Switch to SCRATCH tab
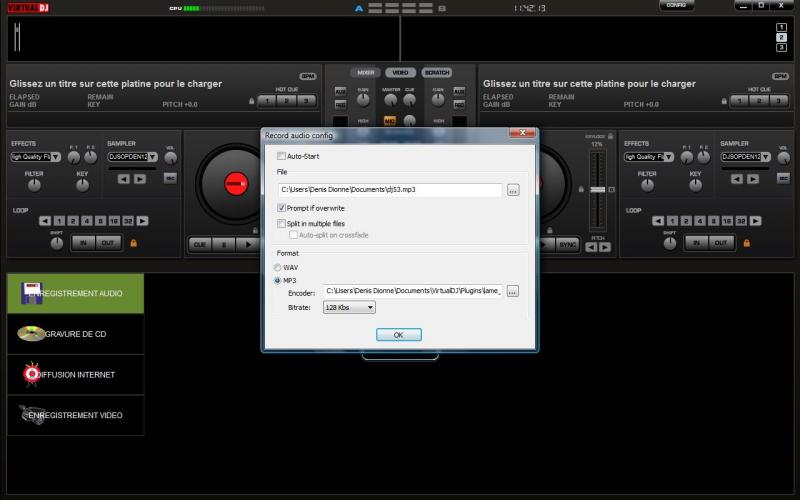 point(437,72)
